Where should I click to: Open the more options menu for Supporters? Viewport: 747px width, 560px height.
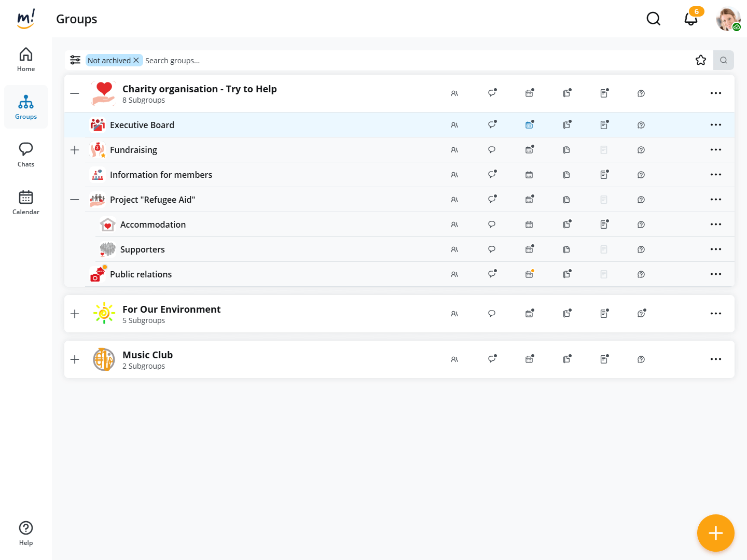pos(716,249)
